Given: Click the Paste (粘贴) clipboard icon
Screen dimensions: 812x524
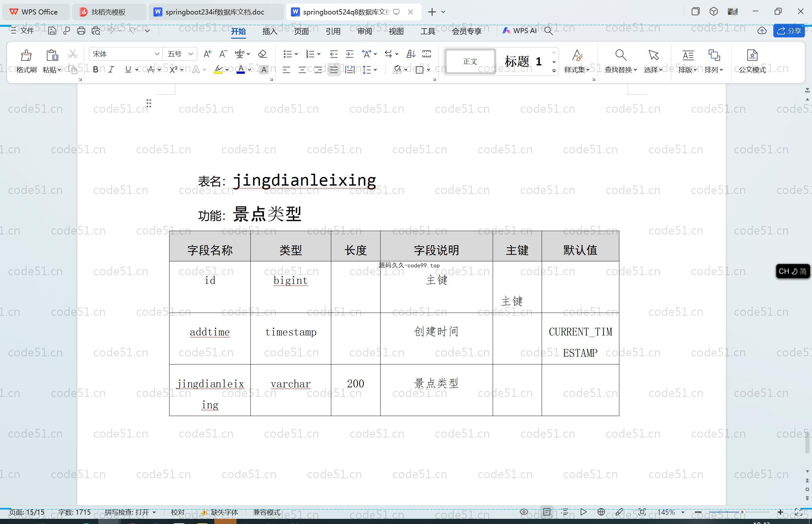Looking at the screenshot, I should click(52, 55).
